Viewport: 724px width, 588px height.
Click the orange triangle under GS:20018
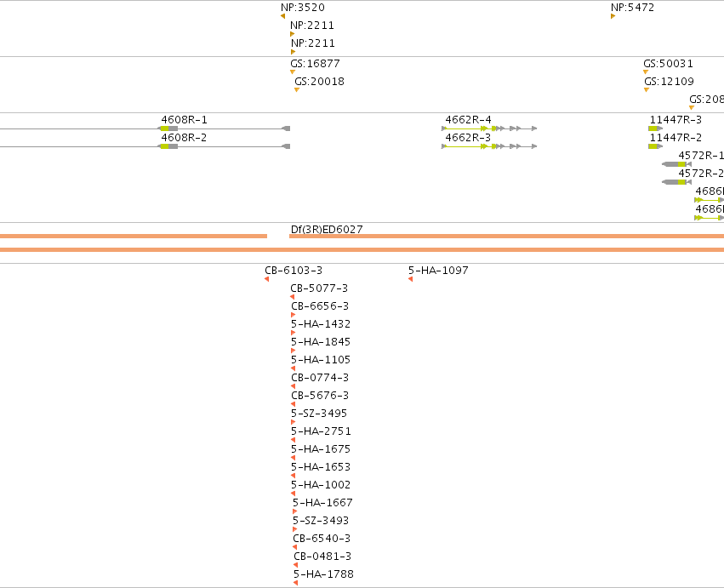[x=297, y=89]
